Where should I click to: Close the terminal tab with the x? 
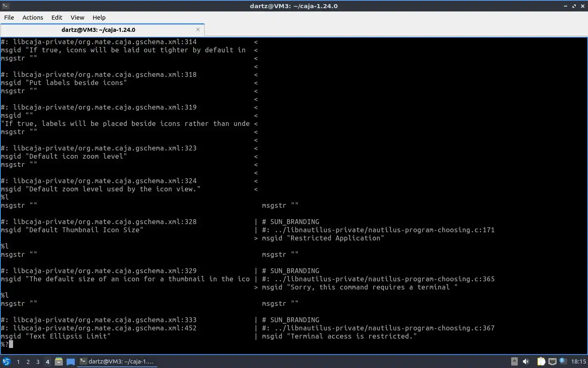(x=198, y=29)
